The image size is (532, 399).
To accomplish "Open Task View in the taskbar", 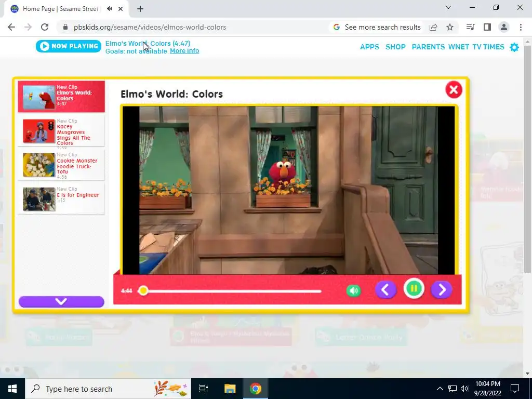I will point(204,389).
